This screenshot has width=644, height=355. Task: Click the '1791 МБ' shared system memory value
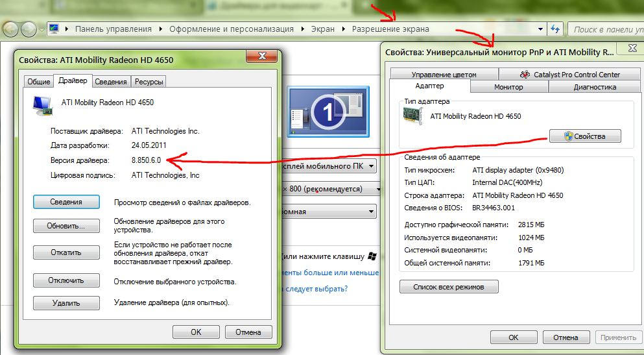(x=531, y=263)
